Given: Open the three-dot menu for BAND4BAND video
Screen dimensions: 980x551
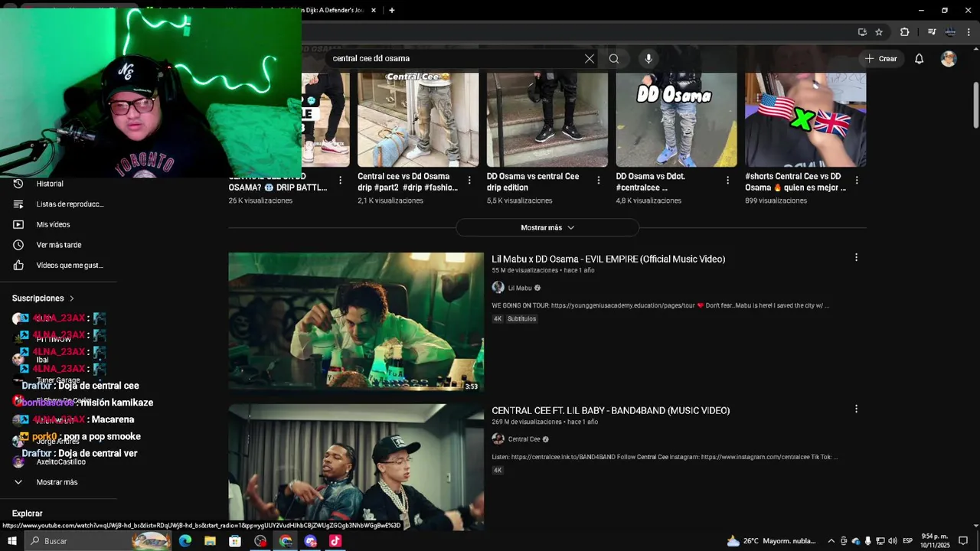Looking at the screenshot, I should click(856, 409).
